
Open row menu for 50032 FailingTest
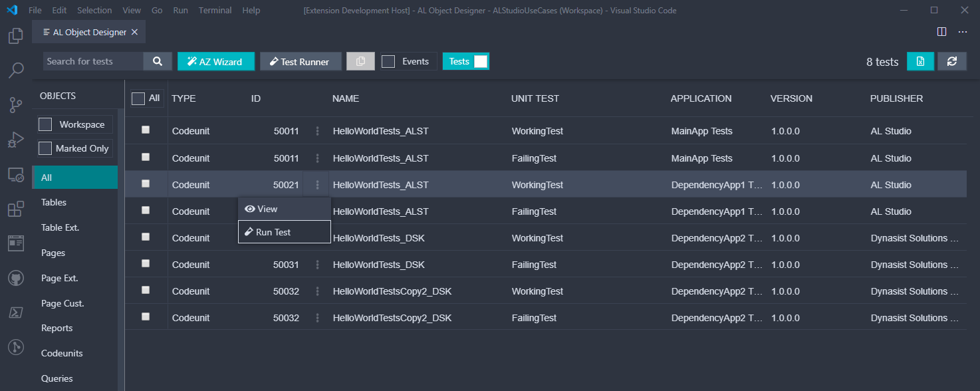tap(317, 318)
